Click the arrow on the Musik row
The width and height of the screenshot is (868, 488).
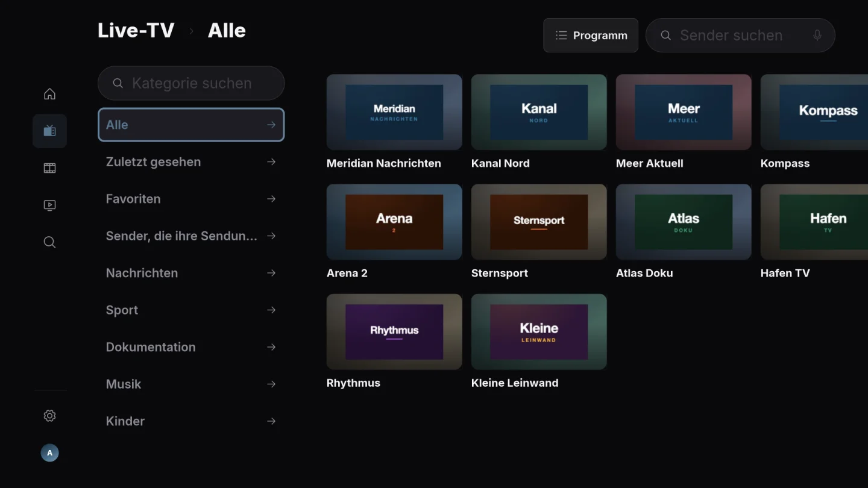pos(271,384)
